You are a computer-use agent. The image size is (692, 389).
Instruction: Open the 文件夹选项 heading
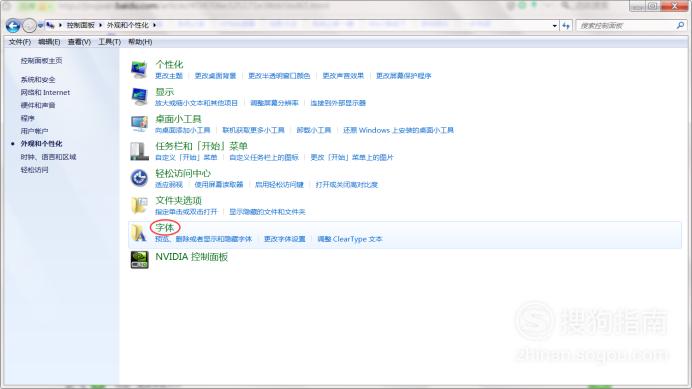coord(178,200)
